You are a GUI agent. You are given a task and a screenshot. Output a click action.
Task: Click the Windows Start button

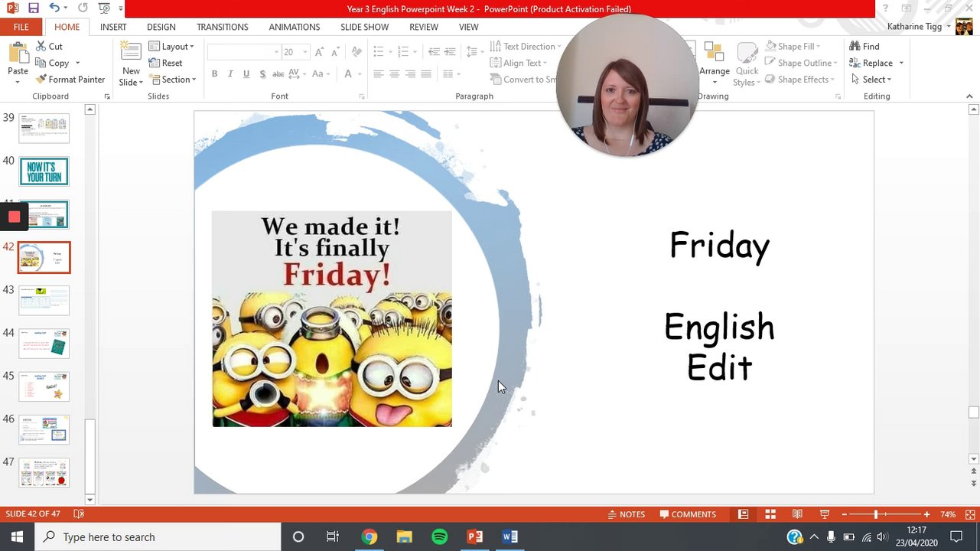(x=17, y=536)
